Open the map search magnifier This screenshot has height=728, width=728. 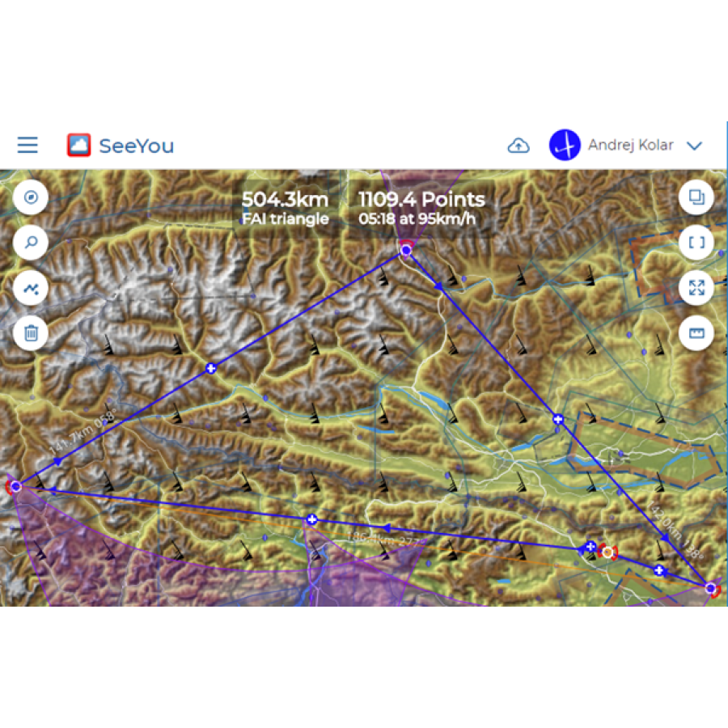[31, 243]
